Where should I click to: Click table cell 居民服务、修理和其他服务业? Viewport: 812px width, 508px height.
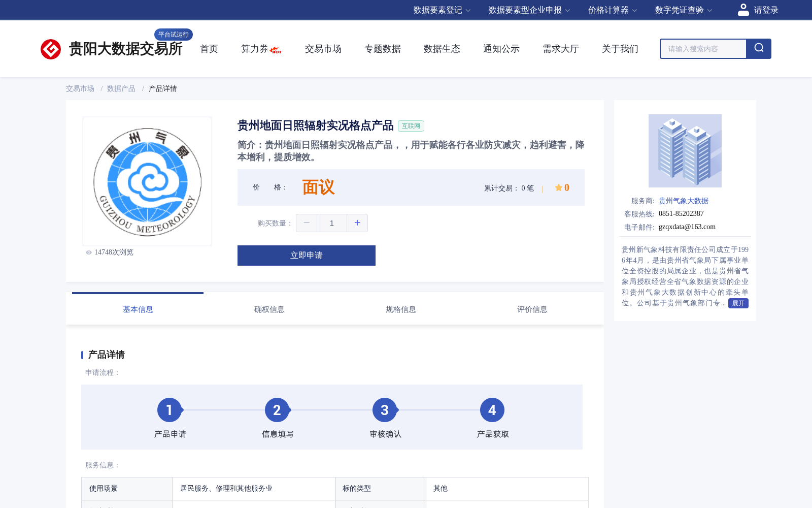[x=254, y=489]
